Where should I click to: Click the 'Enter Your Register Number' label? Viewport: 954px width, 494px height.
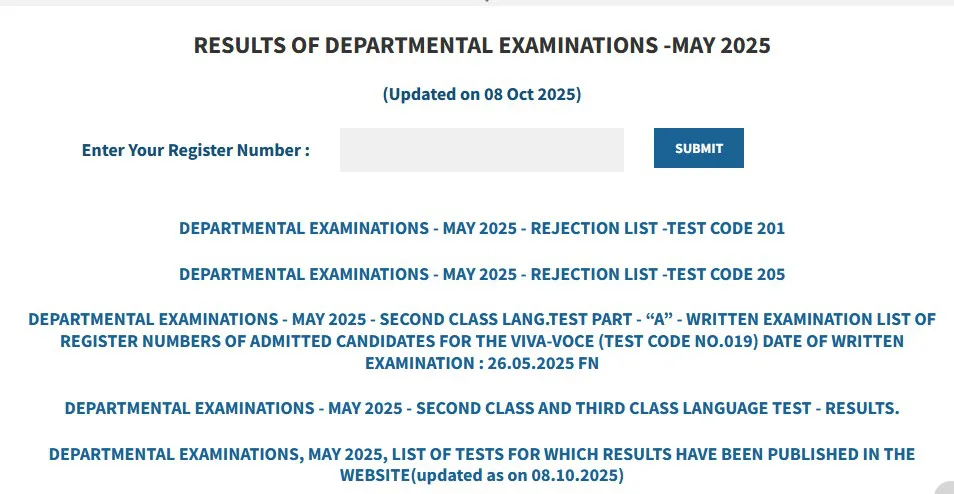pyautogui.click(x=196, y=150)
